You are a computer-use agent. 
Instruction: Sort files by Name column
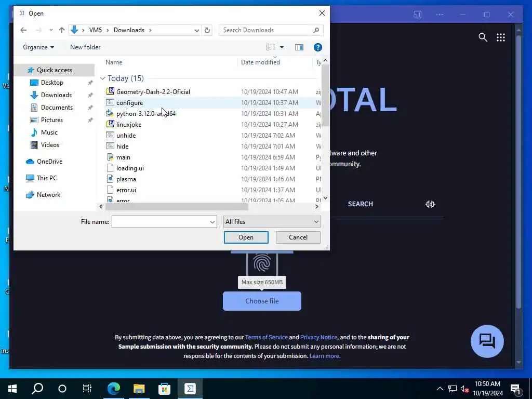pyautogui.click(x=114, y=62)
